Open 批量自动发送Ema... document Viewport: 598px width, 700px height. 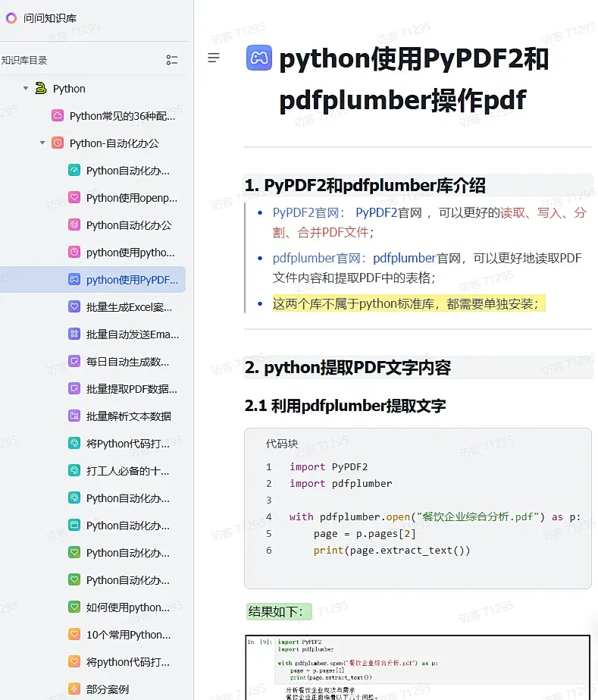[x=133, y=334]
